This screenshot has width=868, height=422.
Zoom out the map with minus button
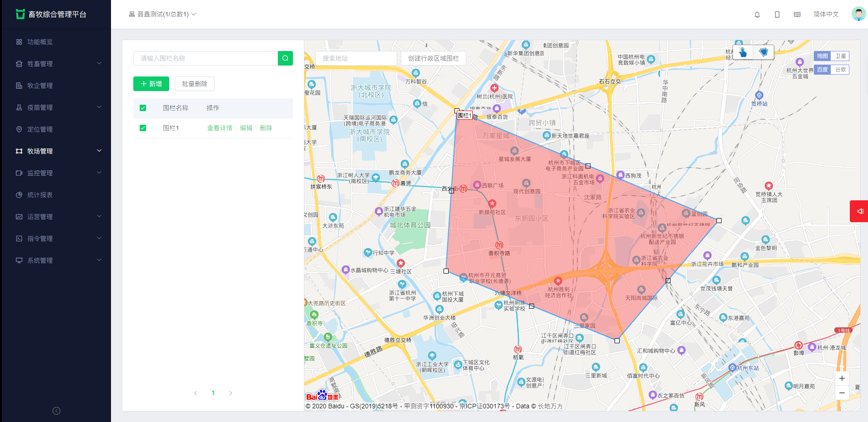click(x=842, y=393)
